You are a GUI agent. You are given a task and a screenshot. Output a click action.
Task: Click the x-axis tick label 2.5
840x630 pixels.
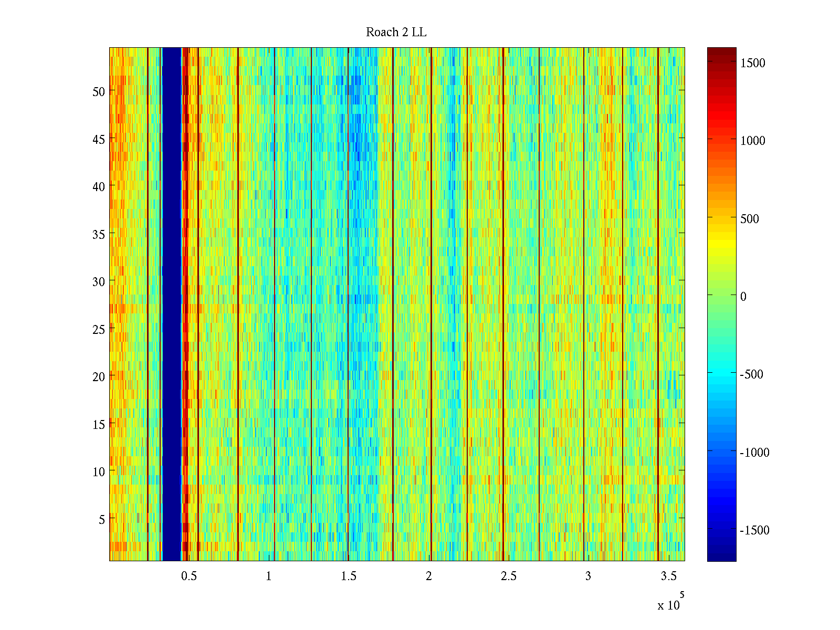[x=508, y=576]
